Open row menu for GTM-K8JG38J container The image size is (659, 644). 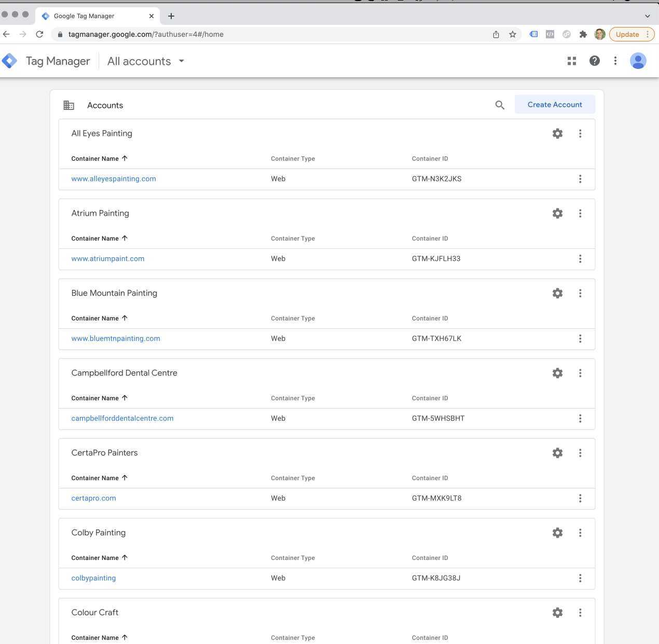tap(580, 578)
